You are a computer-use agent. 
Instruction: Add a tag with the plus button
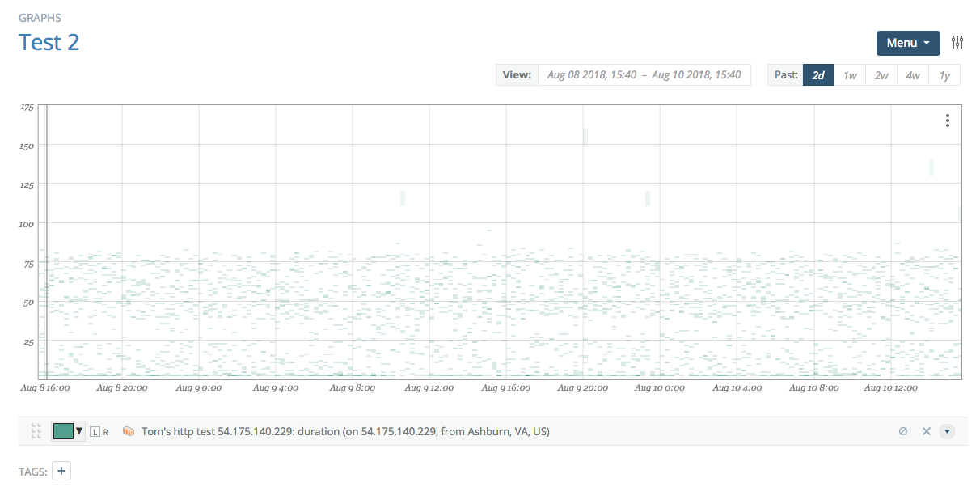coord(61,470)
